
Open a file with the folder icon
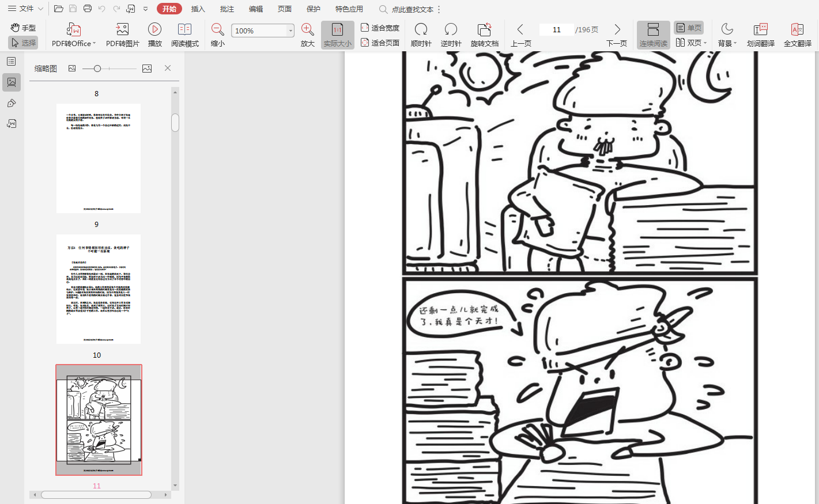pos(59,9)
